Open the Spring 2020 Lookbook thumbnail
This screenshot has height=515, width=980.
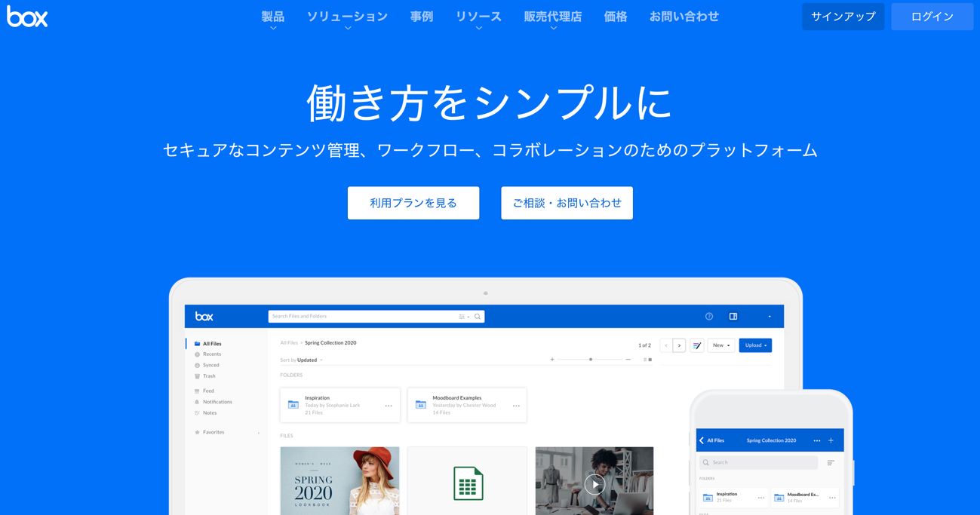340,481
